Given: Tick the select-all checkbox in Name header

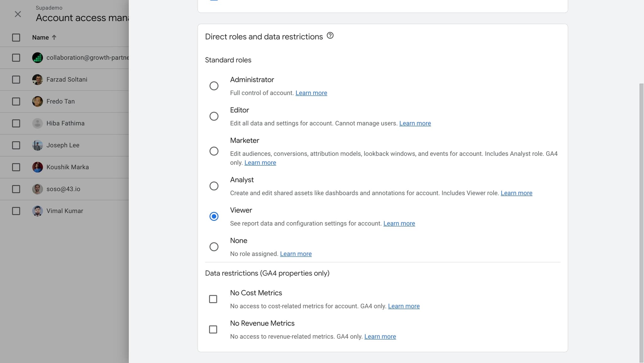Looking at the screenshot, I should tap(16, 37).
